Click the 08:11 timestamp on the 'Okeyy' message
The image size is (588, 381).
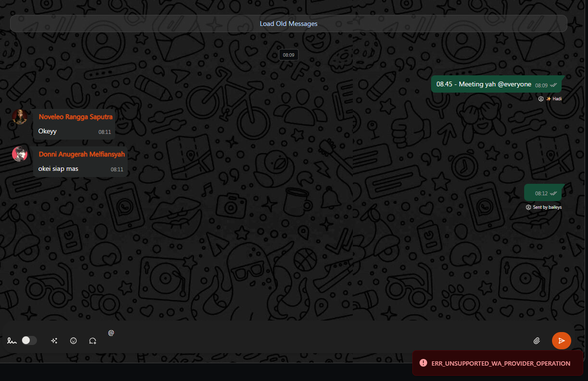pyautogui.click(x=105, y=132)
